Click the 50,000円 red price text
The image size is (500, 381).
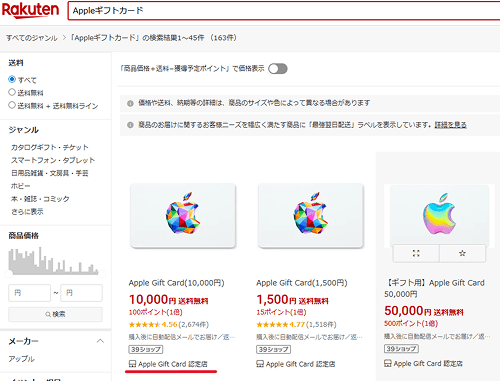coord(408,311)
